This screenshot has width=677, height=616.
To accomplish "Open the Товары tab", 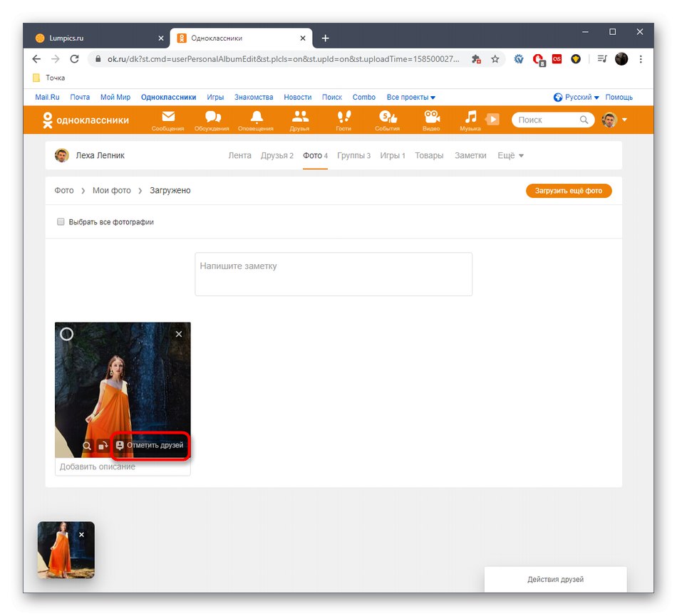I will pyautogui.click(x=429, y=156).
